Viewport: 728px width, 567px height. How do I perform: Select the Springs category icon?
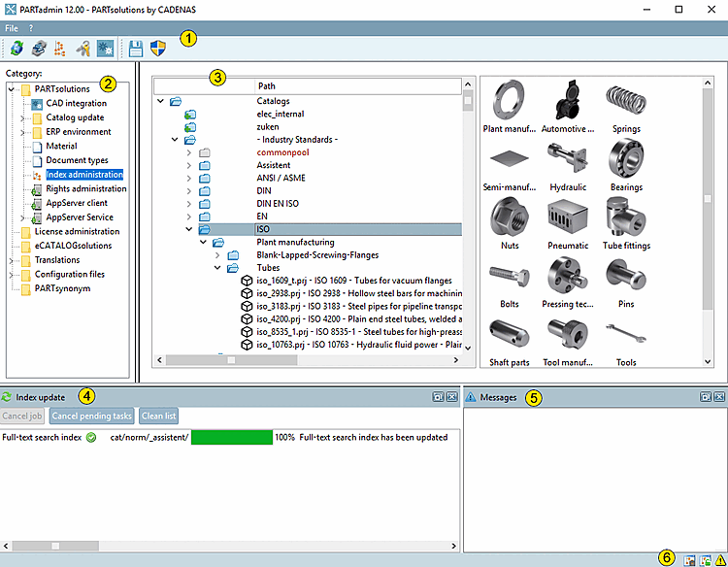626,100
